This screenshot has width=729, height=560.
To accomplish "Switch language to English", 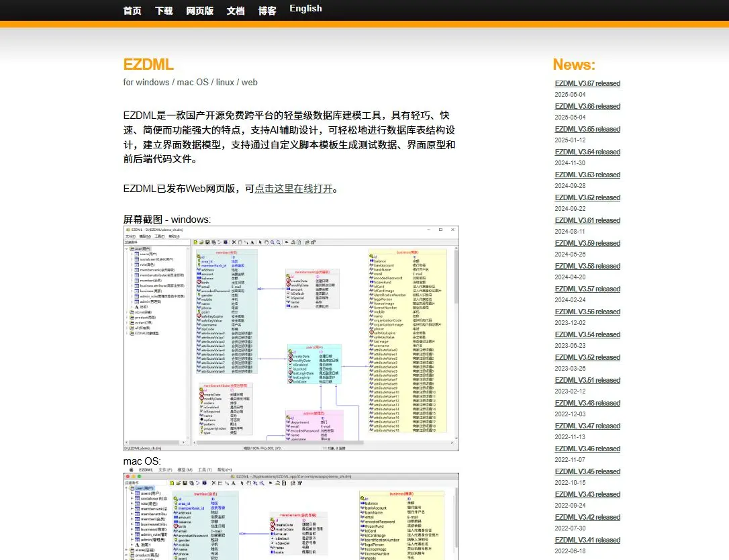I will [305, 9].
